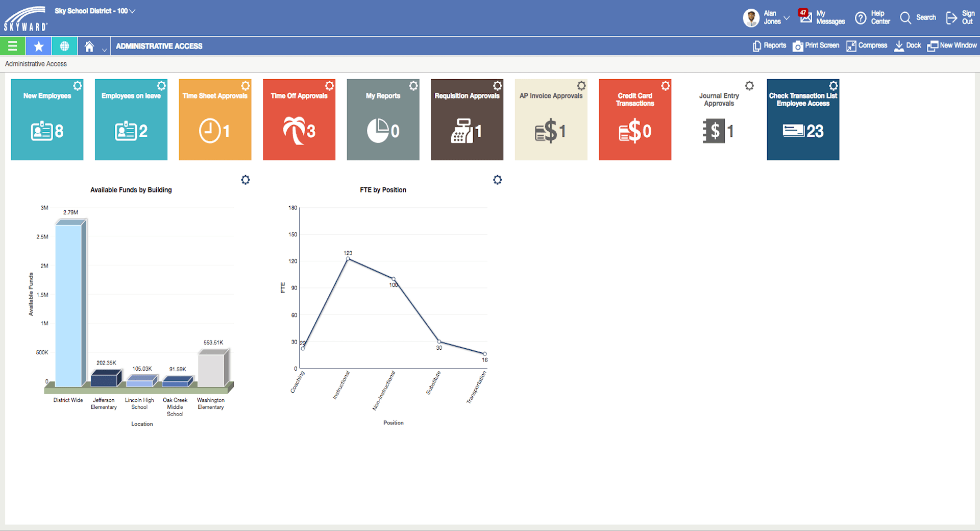
Task: Click the Compress button
Action: pos(867,45)
